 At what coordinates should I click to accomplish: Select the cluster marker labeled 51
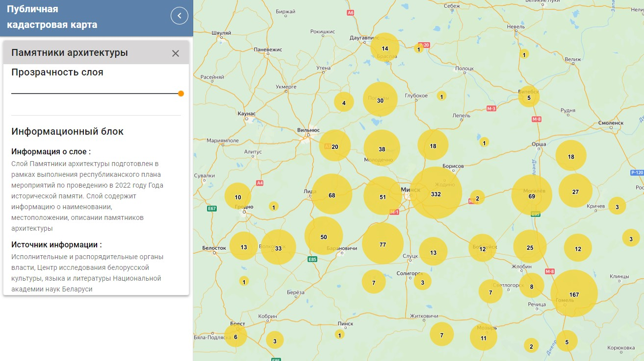(x=383, y=197)
